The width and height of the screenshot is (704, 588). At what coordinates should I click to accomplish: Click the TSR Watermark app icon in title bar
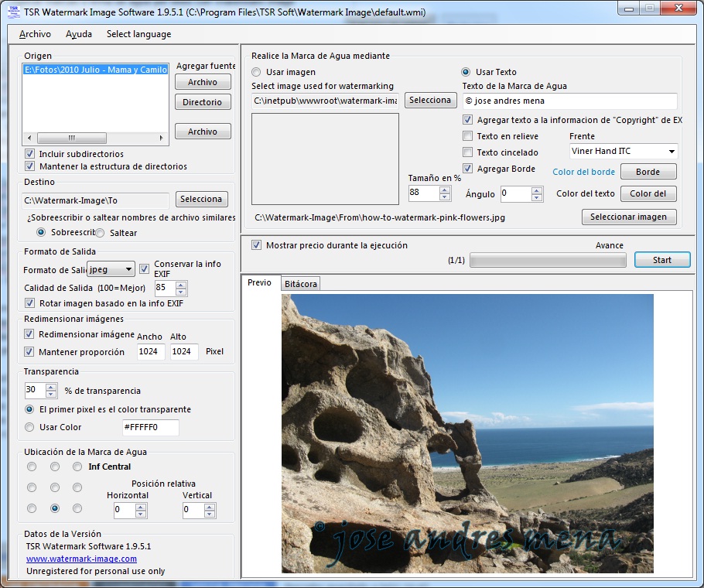(14, 12)
